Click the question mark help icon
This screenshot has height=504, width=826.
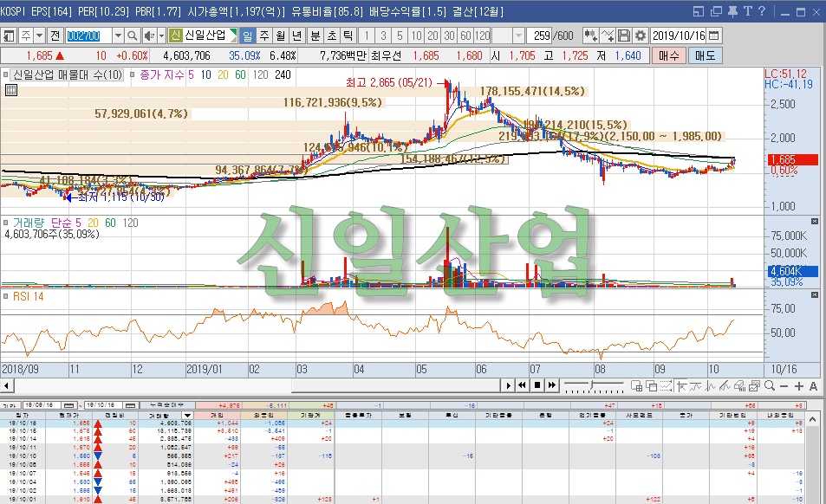[762, 11]
